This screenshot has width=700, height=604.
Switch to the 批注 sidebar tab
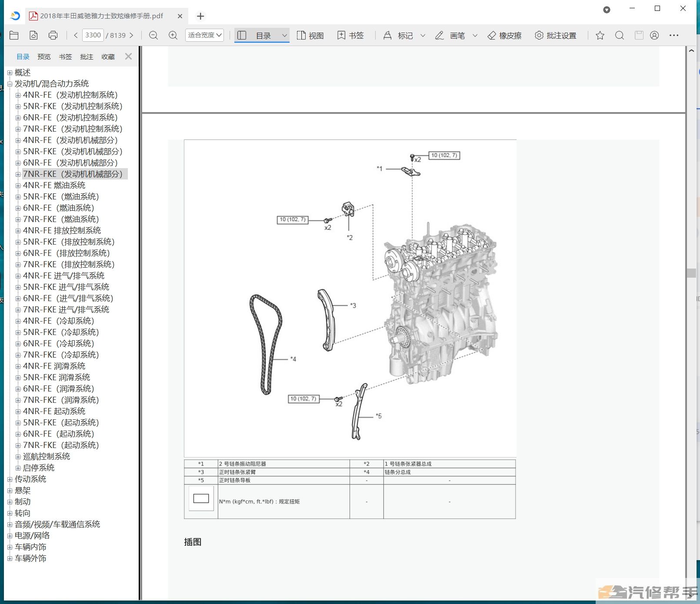(87, 57)
